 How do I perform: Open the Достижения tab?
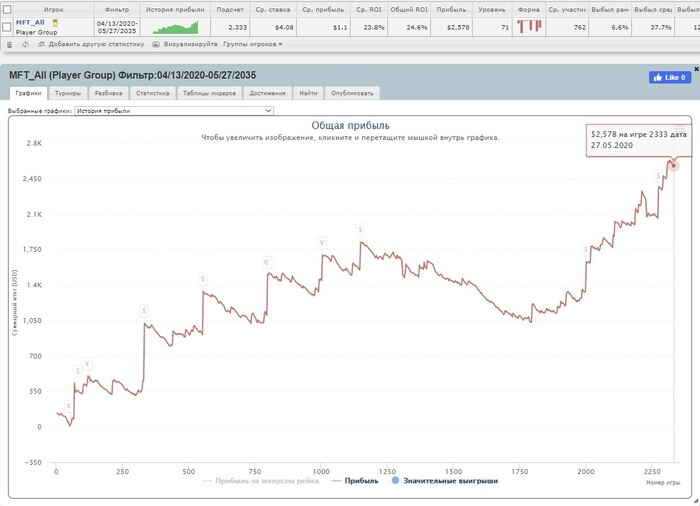(x=267, y=93)
